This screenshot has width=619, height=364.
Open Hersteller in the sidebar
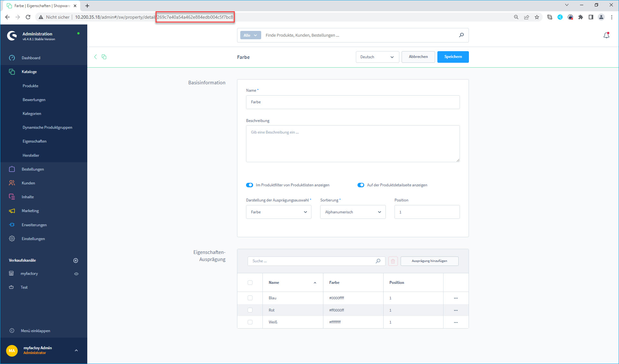(x=31, y=155)
